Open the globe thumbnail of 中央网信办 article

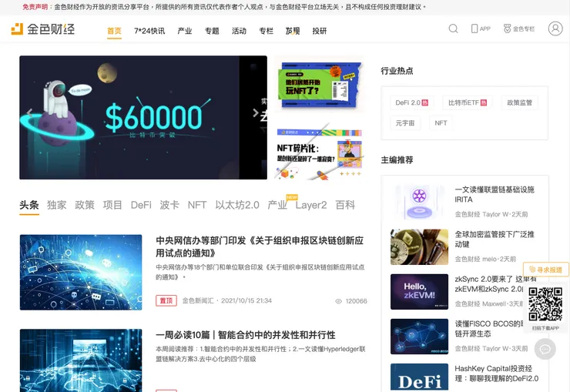(x=81, y=273)
